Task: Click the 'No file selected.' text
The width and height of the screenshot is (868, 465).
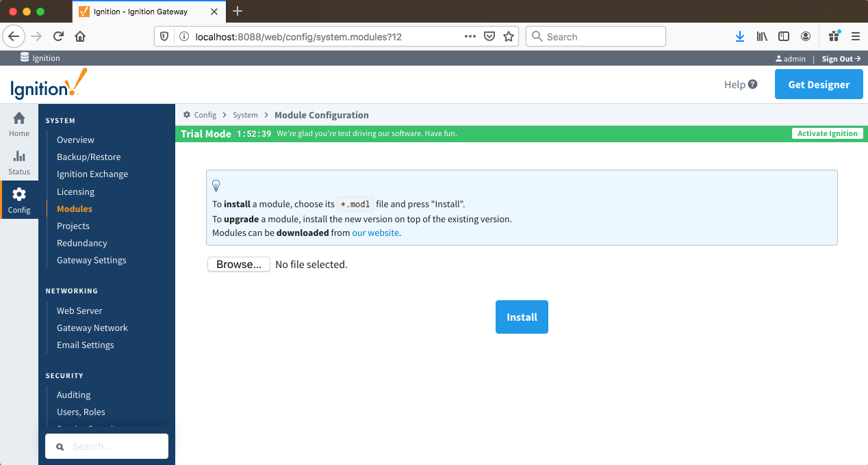Action: click(x=311, y=265)
